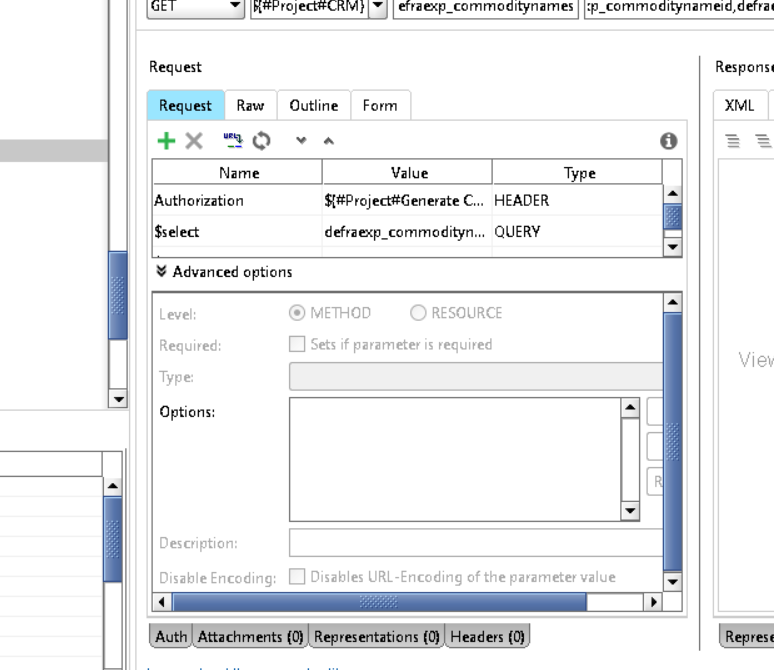Click the horizontal scrollbar thumb in Advanced options
The height and width of the screenshot is (670, 774).
pyautogui.click(x=379, y=602)
